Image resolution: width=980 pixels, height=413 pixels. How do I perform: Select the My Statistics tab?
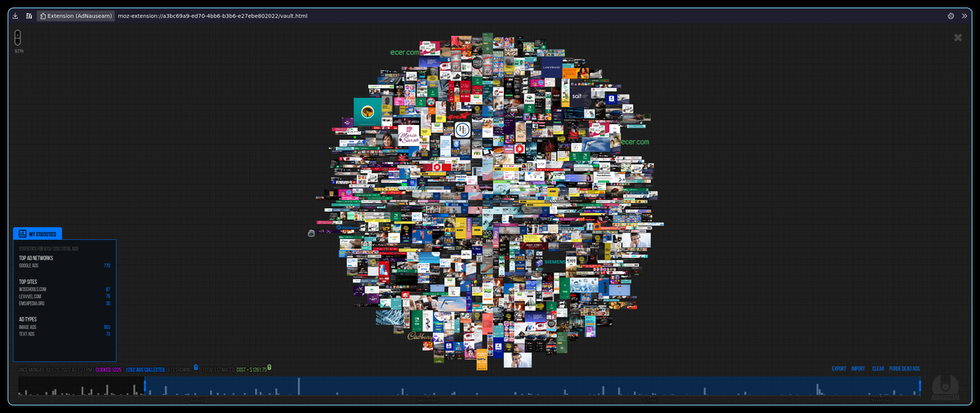pos(38,233)
